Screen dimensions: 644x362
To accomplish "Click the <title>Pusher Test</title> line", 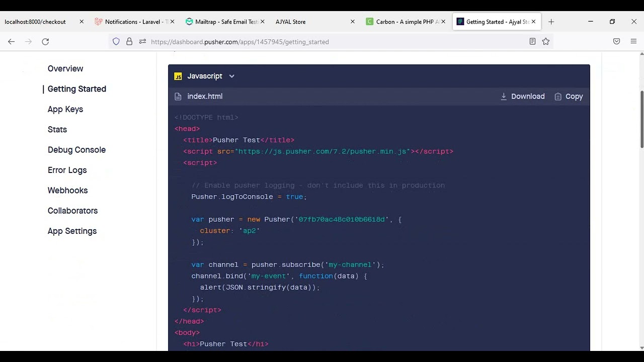I will point(238,140).
